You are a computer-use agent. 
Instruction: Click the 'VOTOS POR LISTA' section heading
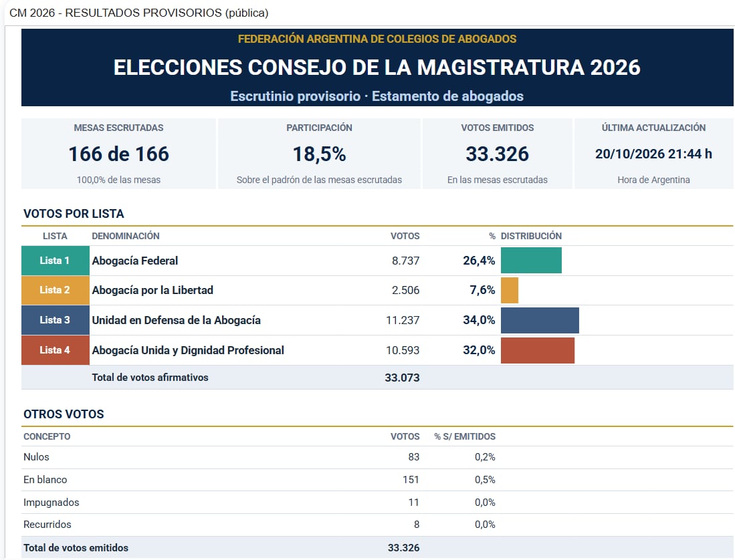click(74, 214)
